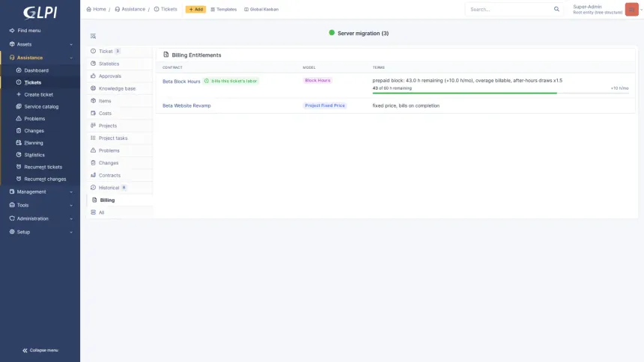
Task: Switch to the ticket Statistics tab
Action: coord(120,64)
